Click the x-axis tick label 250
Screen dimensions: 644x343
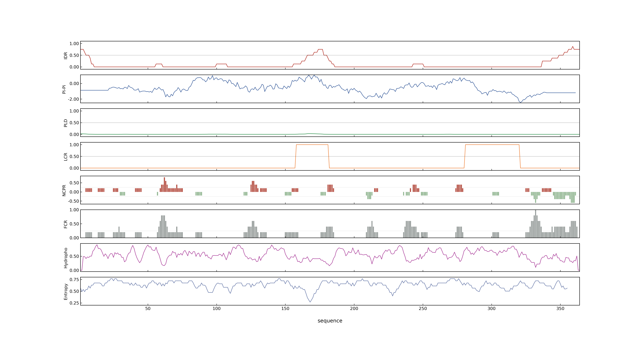(x=423, y=309)
